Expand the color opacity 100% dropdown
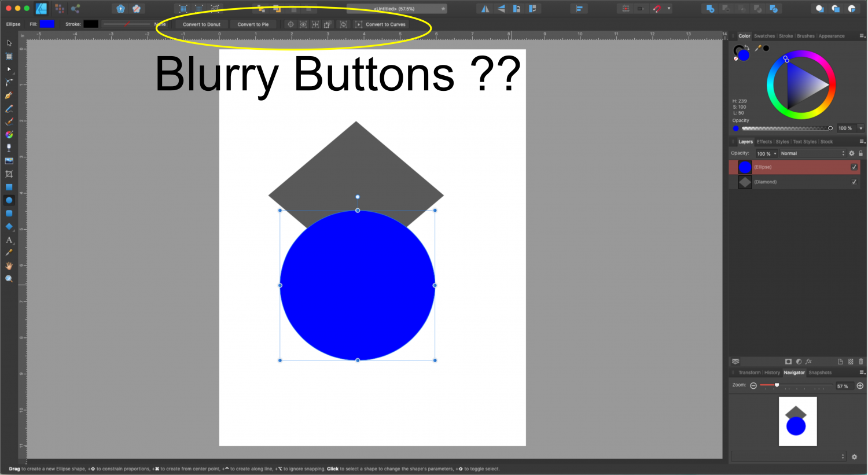The height and width of the screenshot is (475, 868). tap(860, 128)
